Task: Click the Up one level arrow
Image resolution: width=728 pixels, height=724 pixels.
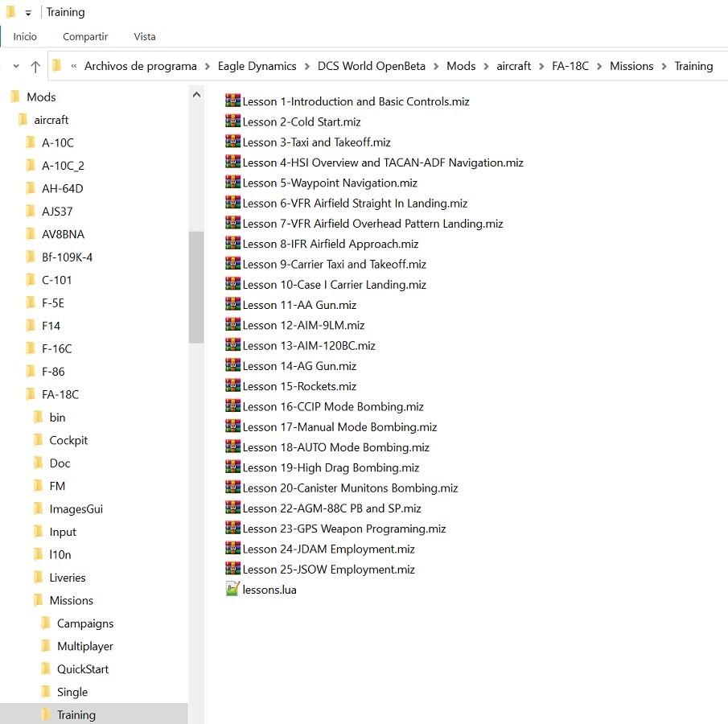Action: point(35,67)
